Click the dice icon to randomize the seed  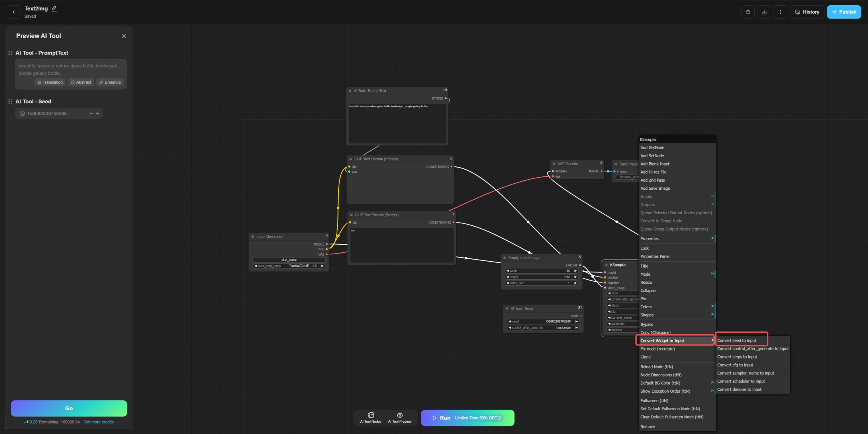coord(22,114)
